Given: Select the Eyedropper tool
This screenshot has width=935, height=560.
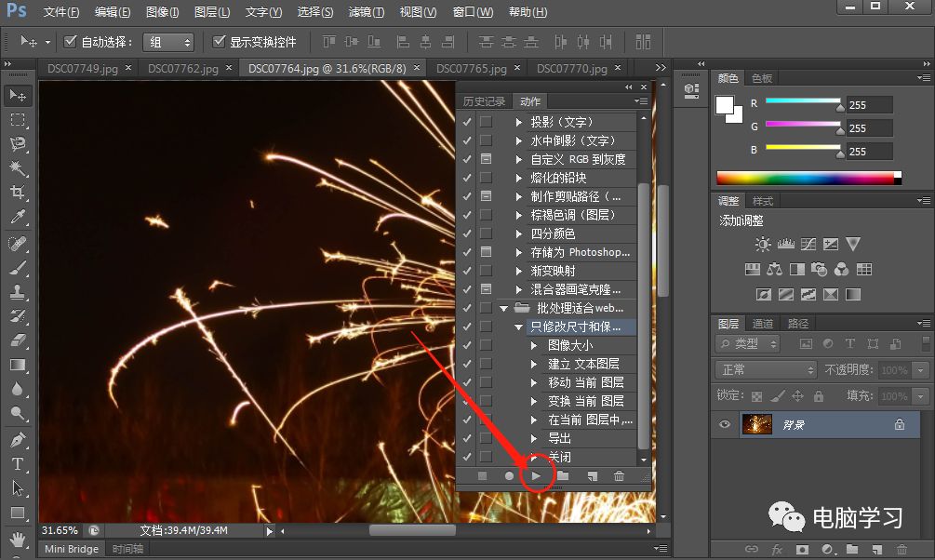Looking at the screenshot, I should [18, 217].
